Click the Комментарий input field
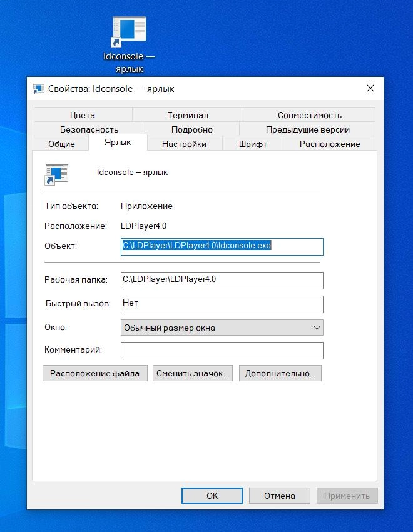Image resolution: width=413 pixels, height=532 pixels. (222, 350)
